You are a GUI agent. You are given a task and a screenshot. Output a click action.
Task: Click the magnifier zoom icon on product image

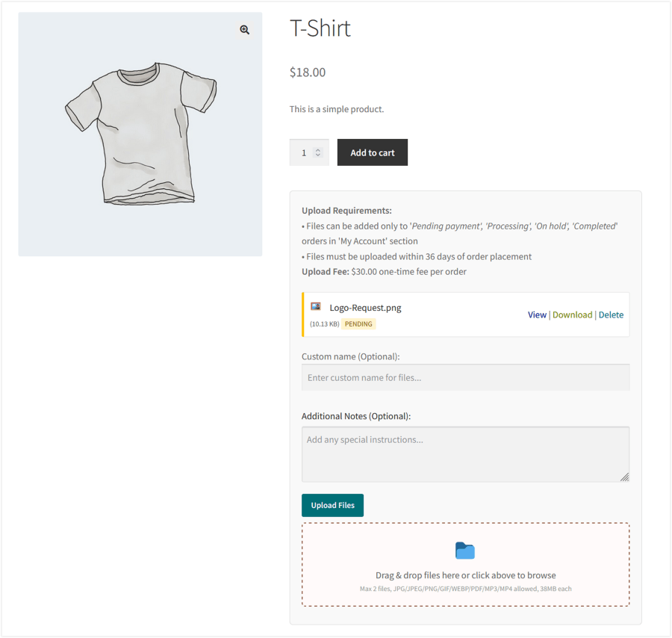[244, 30]
